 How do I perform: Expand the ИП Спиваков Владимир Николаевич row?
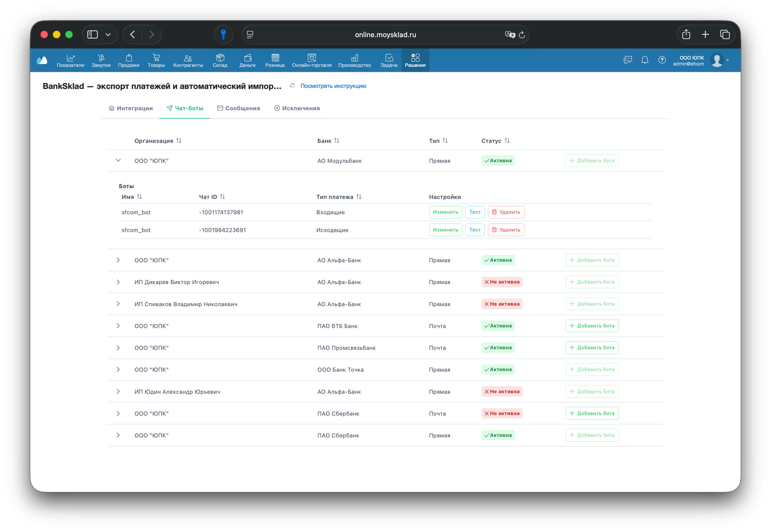pos(118,304)
